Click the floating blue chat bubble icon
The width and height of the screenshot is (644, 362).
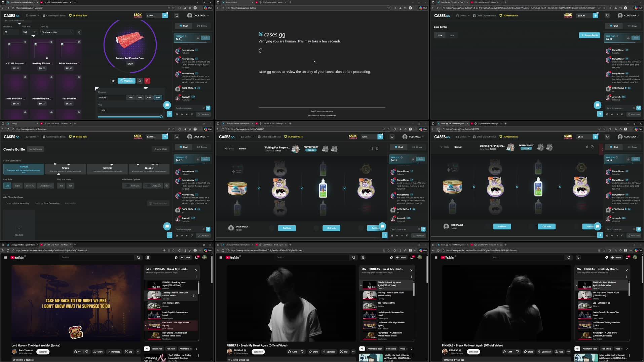[x=167, y=105]
